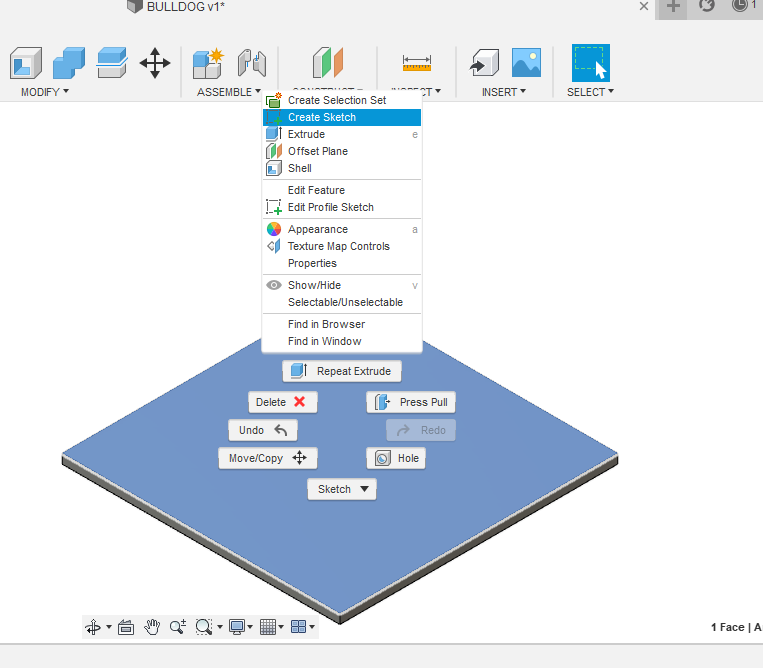Click the Delete marking menu button
This screenshot has width=763, height=668.
pos(282,402)
